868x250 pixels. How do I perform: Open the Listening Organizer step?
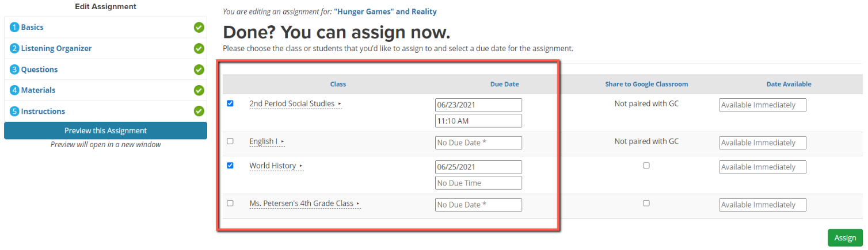coord(56,48)
